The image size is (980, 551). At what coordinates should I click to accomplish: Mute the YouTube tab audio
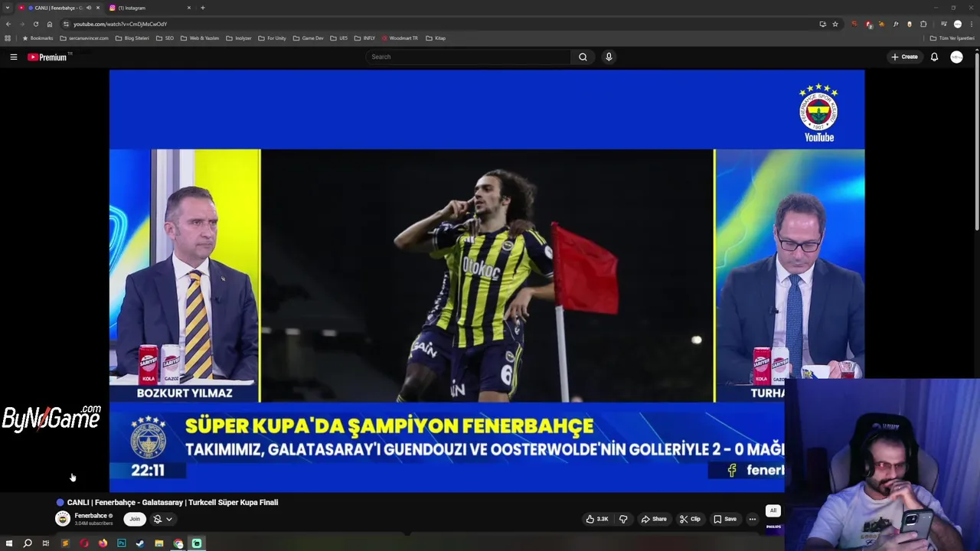(89, 8)
